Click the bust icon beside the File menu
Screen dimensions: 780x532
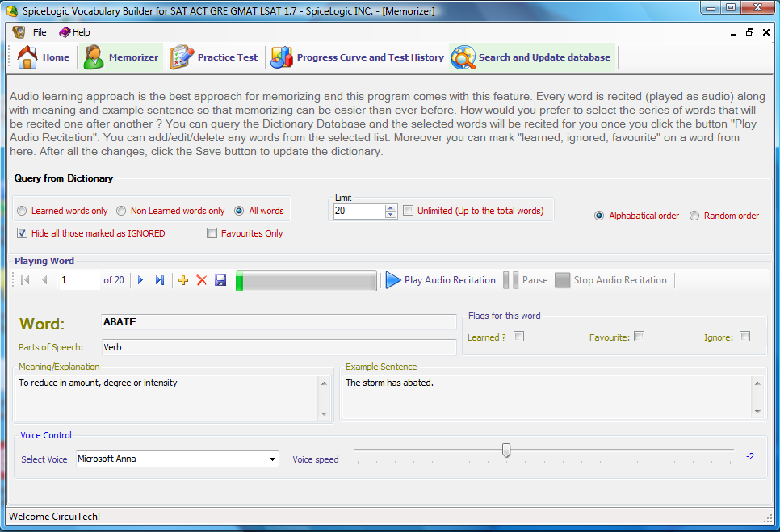click(19, 32)
